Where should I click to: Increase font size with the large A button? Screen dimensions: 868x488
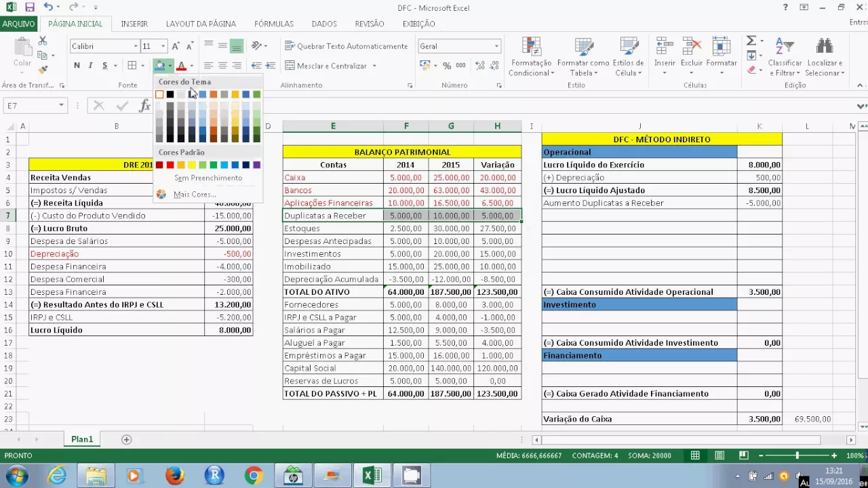click(x=176, y=46)
